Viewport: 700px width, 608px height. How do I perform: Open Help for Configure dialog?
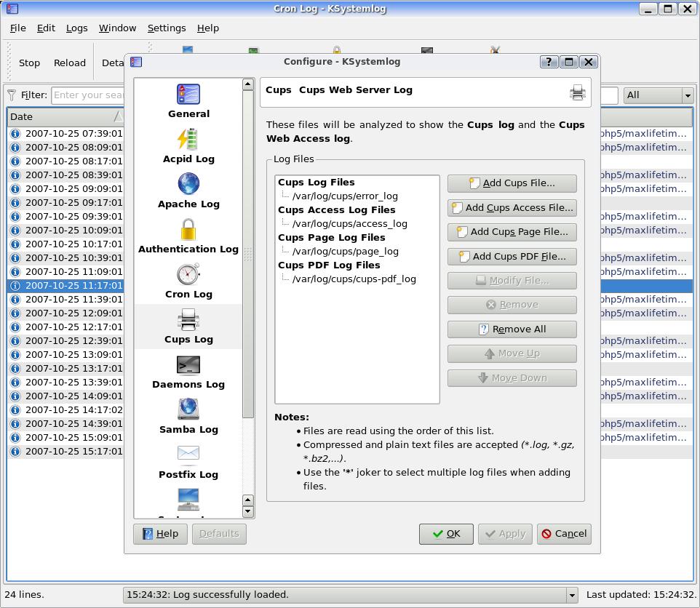pos(160,534)
